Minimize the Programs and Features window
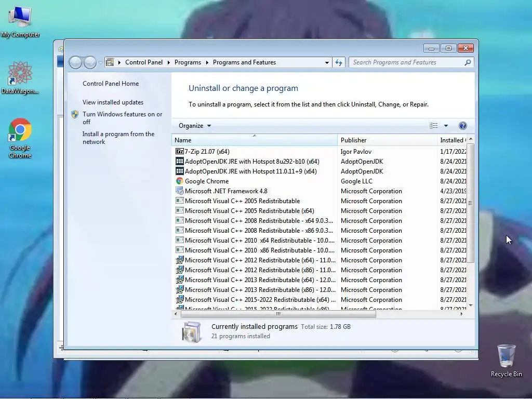The image size is (532, 399). click(431, 48)
